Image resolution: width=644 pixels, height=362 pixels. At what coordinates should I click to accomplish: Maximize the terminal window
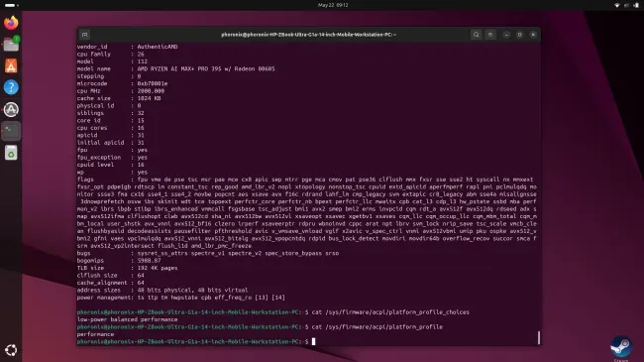[x=519, y=35]
